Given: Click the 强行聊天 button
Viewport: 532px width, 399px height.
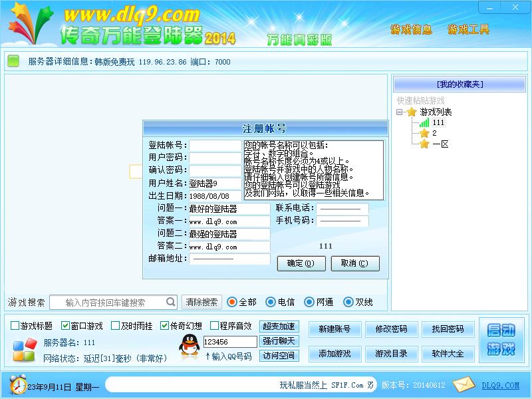Looking at the screenshot, I should point(279,340).
